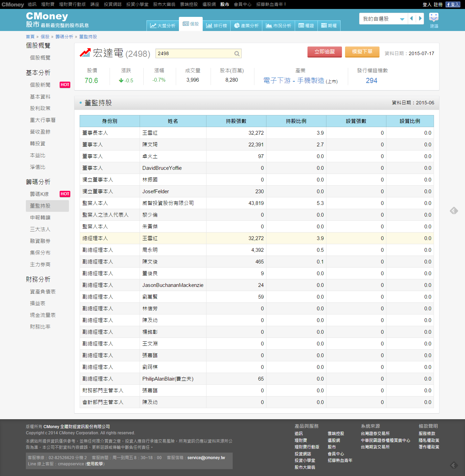Open 重大行事曆 in the sidebar
The image size is (465, 476).
43,120
